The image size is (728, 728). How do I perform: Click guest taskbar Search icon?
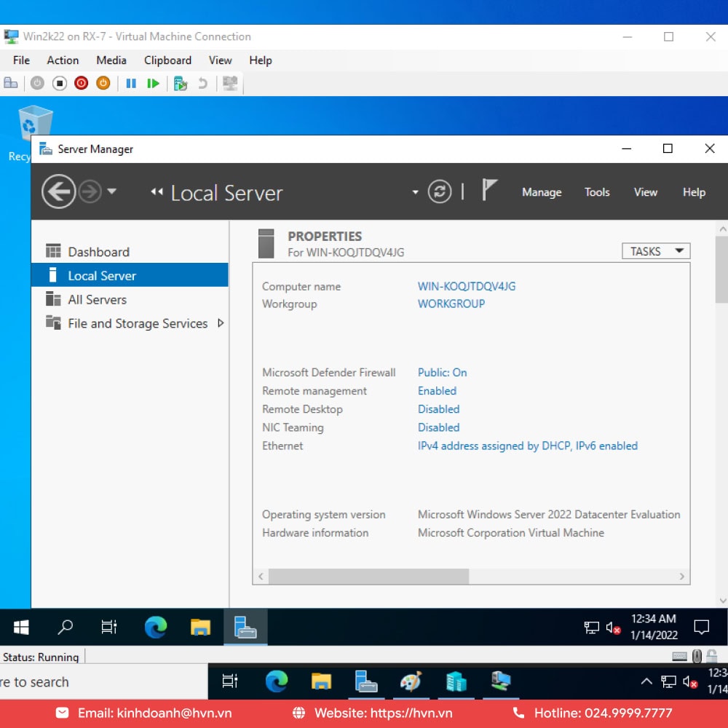65,628
